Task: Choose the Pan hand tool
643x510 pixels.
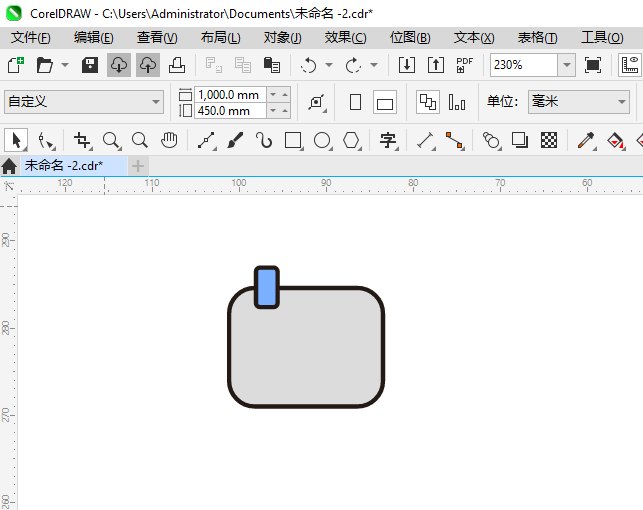Action: [x=170, y=140]
